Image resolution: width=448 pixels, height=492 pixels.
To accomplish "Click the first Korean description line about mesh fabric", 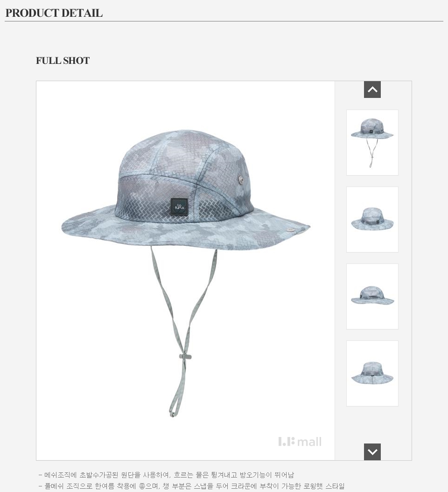I will (166, 475).
